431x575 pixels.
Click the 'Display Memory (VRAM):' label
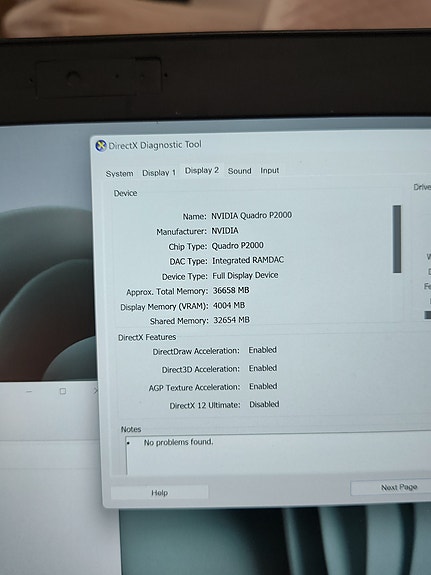(164, 307)
